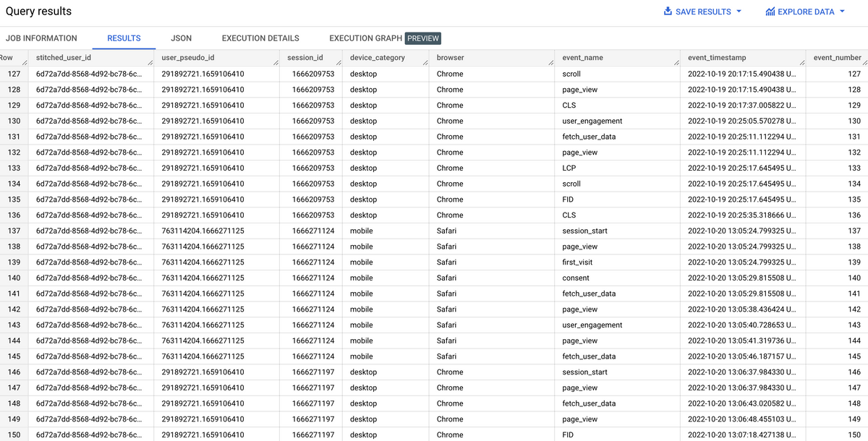This screenshot has height=441, width=868.
Task: Click the EXPLORE DATA button
Action: pos(805,12)
